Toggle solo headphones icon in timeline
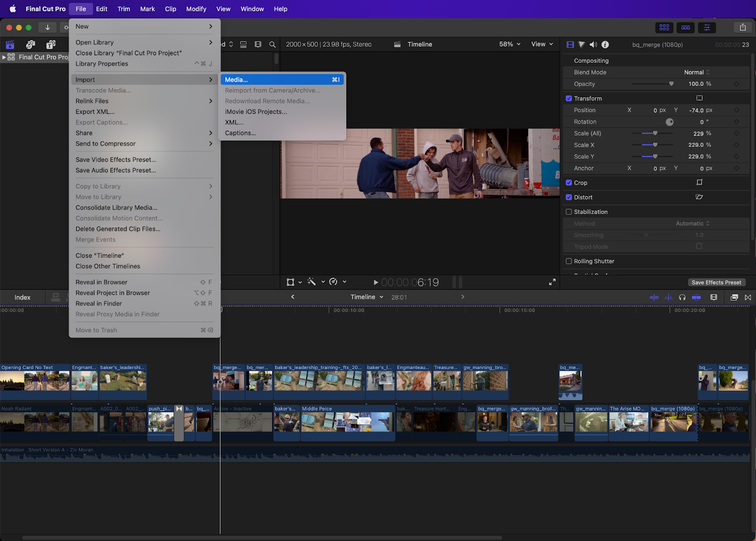The width and height of the screenshot is (756, 541). (682, 297)
